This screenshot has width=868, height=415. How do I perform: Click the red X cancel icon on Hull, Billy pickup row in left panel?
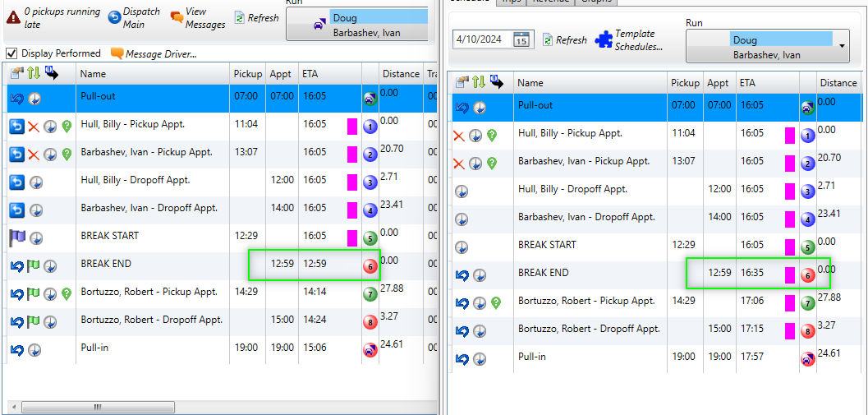click(x=34, y=127)
